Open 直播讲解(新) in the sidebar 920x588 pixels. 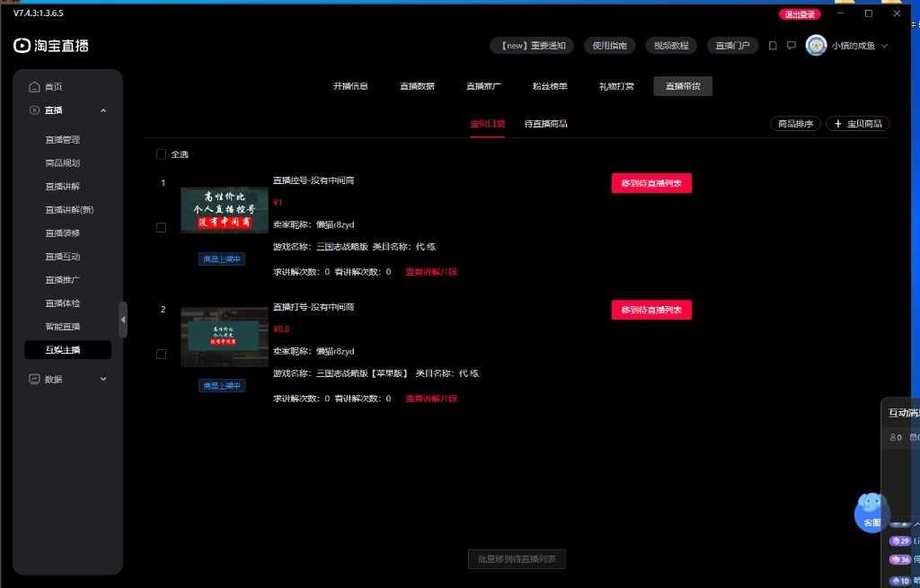(x=69, y=210)
